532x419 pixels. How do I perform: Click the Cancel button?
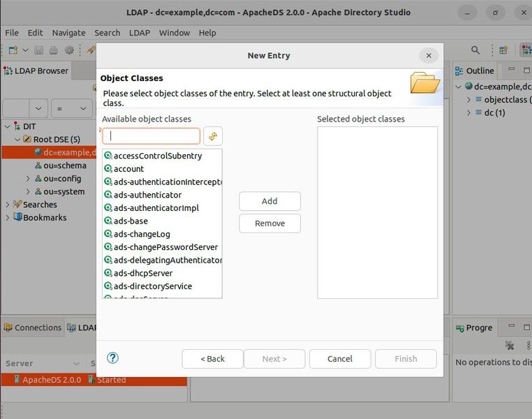[340, 359]
